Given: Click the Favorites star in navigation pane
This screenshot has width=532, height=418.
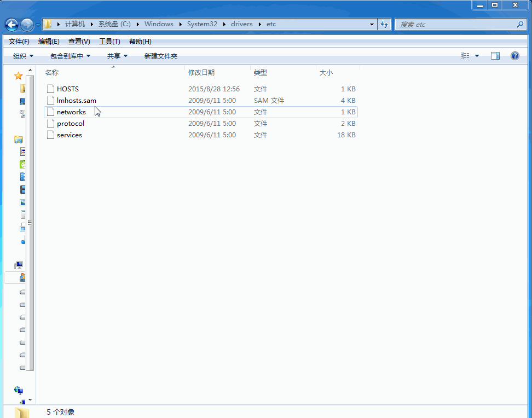Looking at the screenshot, I should click(x=19, y=76).
